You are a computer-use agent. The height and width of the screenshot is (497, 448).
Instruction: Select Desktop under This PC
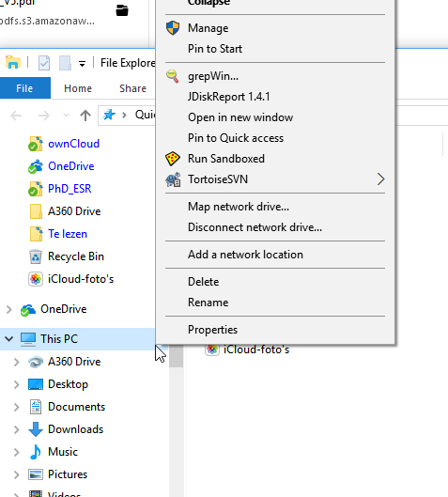(x=68, y=384)
